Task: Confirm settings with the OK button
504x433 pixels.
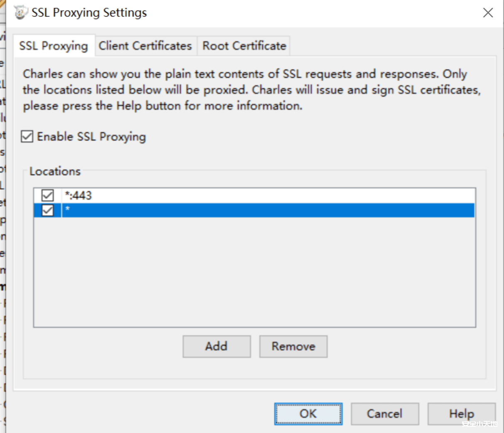Action: [308, 414]
